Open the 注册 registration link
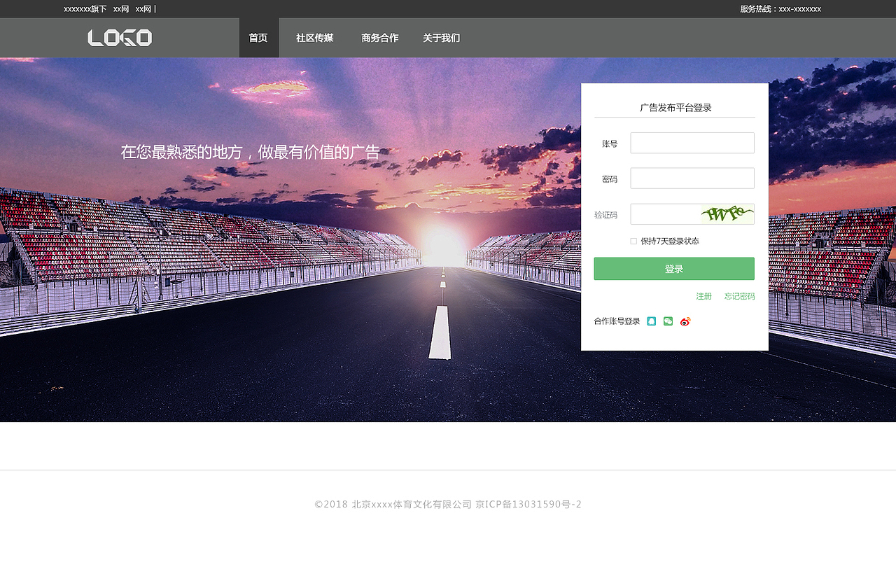 tap(703, 296)
